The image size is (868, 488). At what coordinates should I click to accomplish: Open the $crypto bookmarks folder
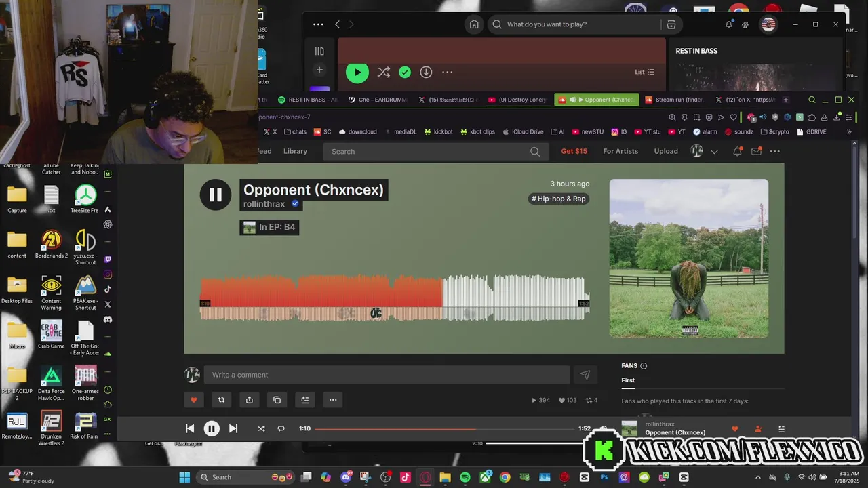click(774, 132)
